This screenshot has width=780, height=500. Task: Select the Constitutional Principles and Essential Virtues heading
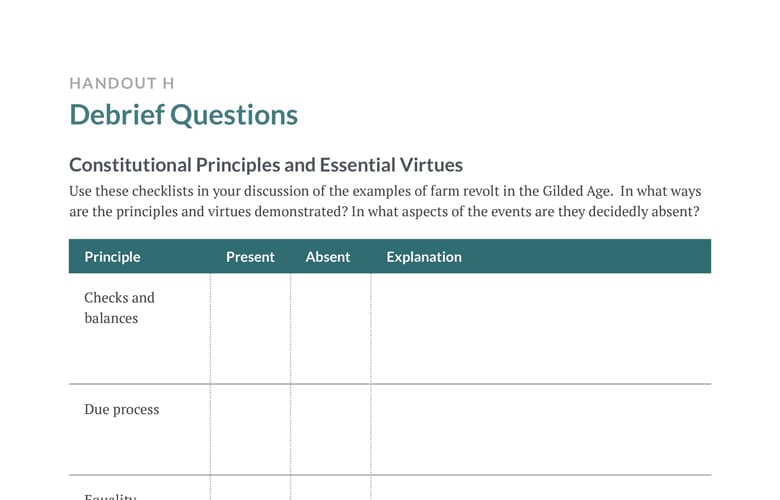click(266, 165)
